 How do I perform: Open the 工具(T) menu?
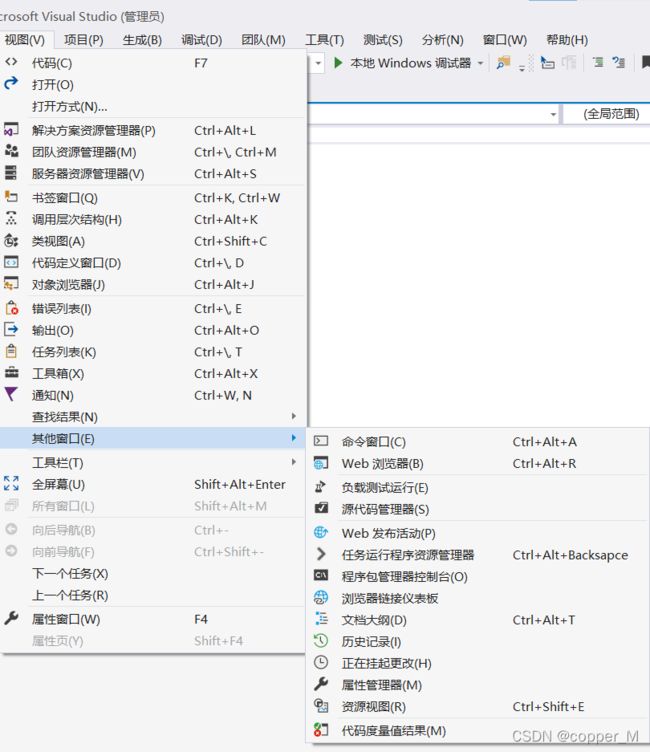point(325,40)
